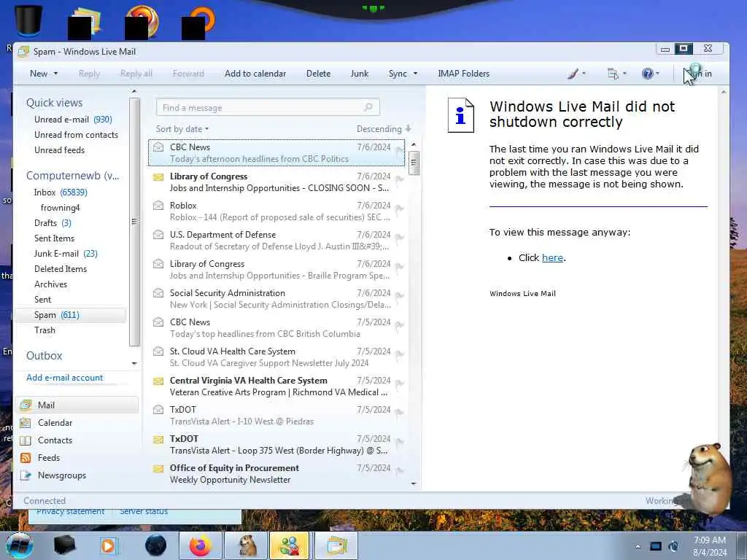The width and height of the screenshot is (747, 560).
Task: Open the Calendar view icon
Action: (x=26, y=423)
